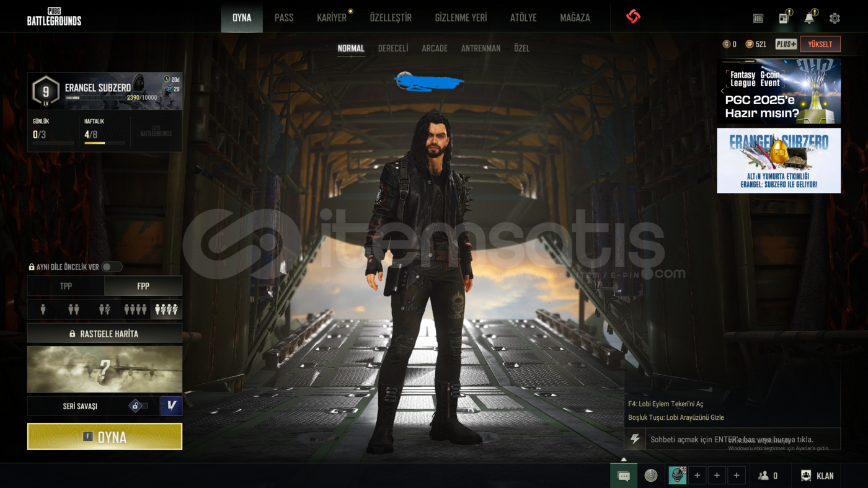Click the BP currency icon
Viewport: 868px width, 488px height.
pos(750,44)
